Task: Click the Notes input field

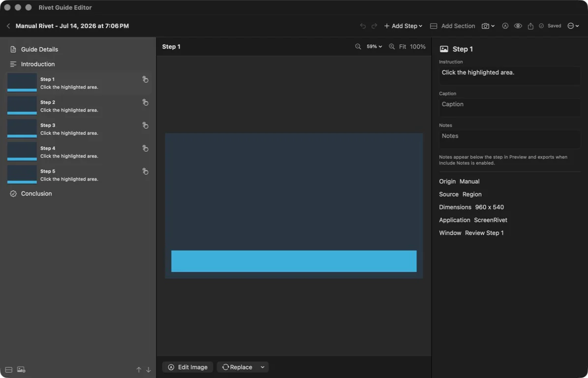Action: click(x=510, y=139)
